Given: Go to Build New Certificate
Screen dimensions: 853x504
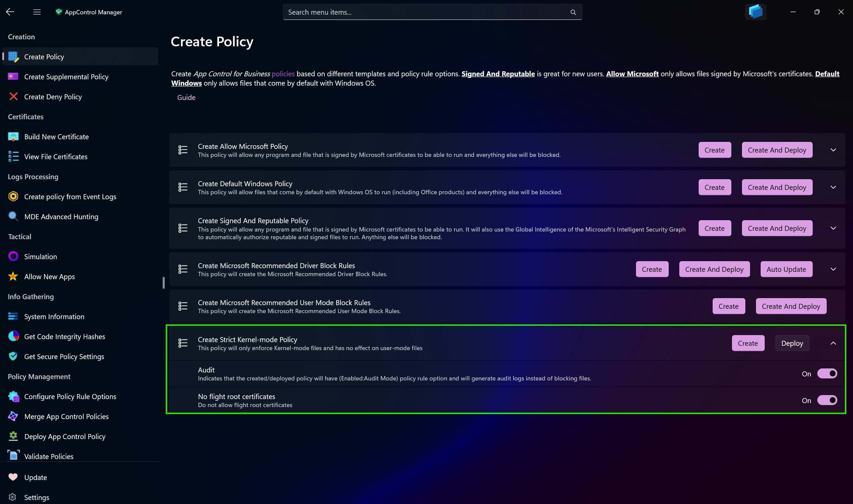Looking at the screenshot, I should coord(80,137).
